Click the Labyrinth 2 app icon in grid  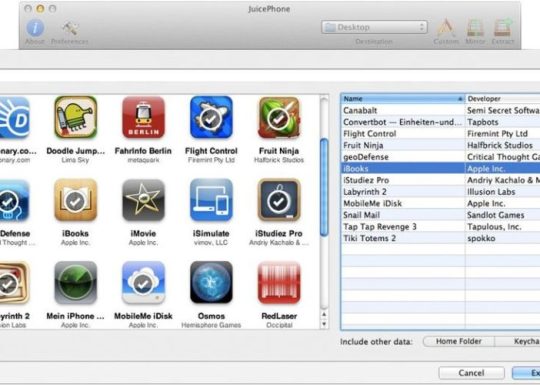(x=14, y=282)
